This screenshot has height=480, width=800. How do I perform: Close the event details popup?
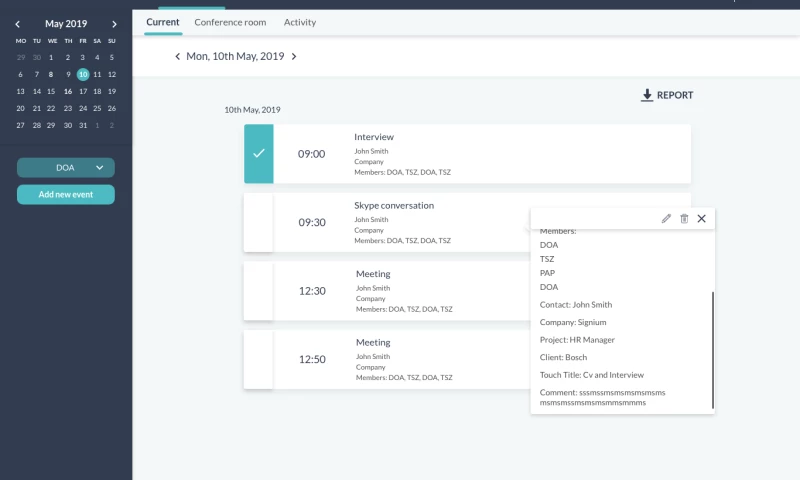[702, 219]
